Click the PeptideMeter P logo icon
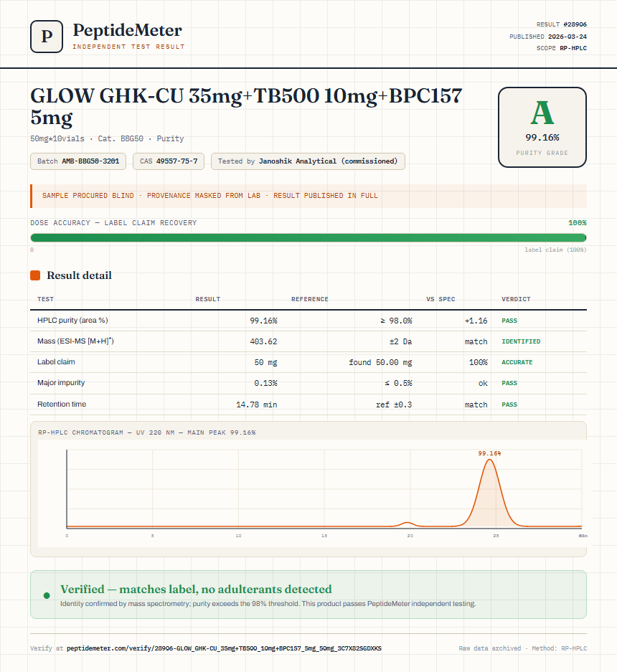Screen dimensions: 617x672 point(47,37)
